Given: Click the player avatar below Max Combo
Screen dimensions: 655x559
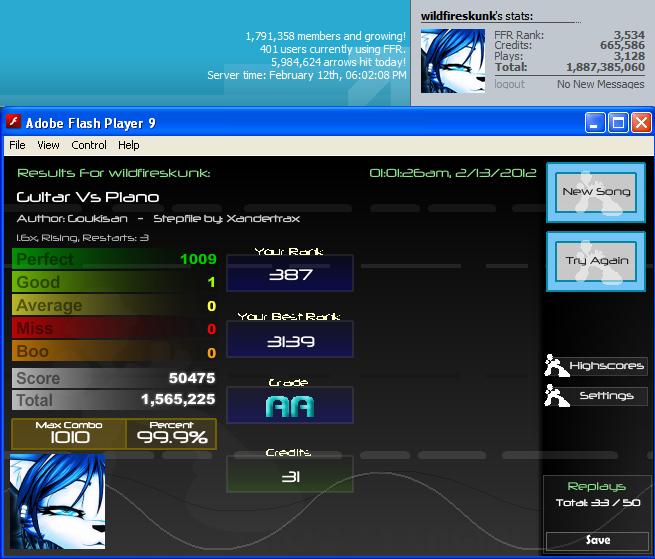Looking at the screenshot, I should pyautogui.click(x=58, y=501).
